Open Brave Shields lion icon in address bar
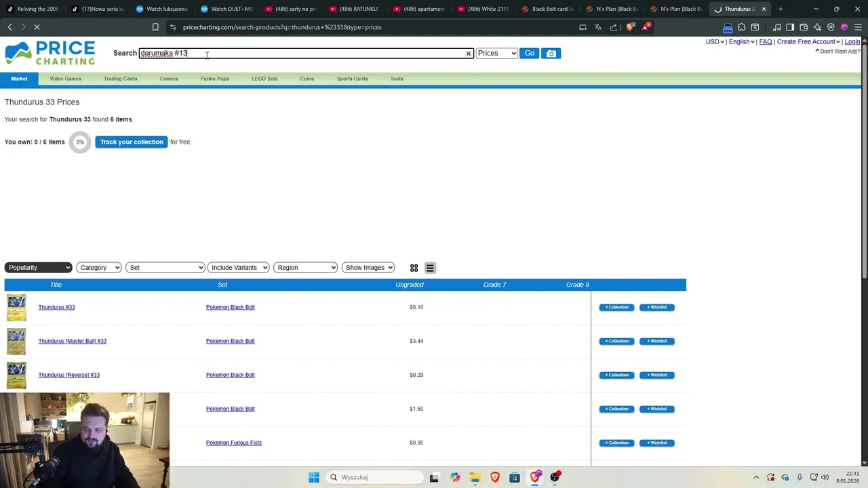This screenshot has height=488, width=868. pos(630,27)
